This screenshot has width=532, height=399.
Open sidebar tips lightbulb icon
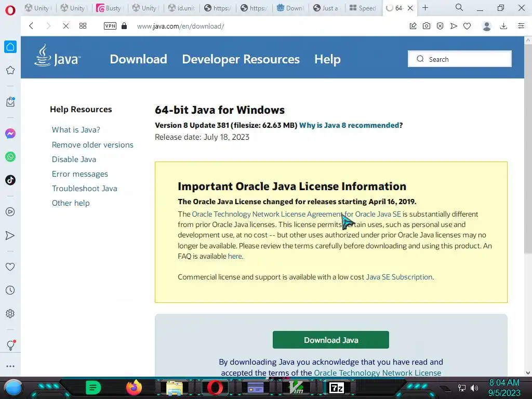(x=10, y=345)
